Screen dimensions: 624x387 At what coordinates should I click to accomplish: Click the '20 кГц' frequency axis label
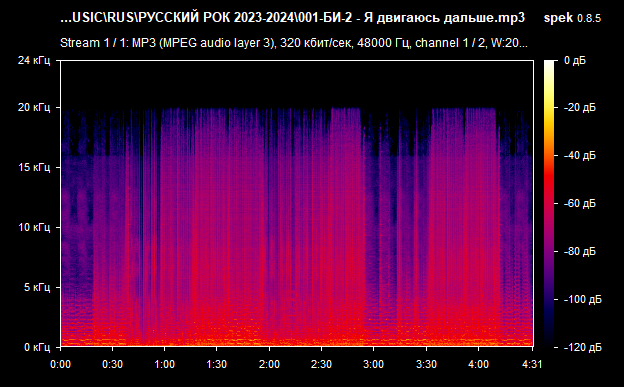pyautogui.click(x=34, y=108)
